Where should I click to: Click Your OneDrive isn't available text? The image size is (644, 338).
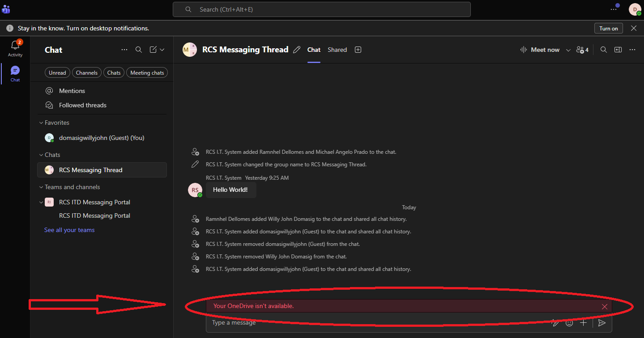[253, 306]
